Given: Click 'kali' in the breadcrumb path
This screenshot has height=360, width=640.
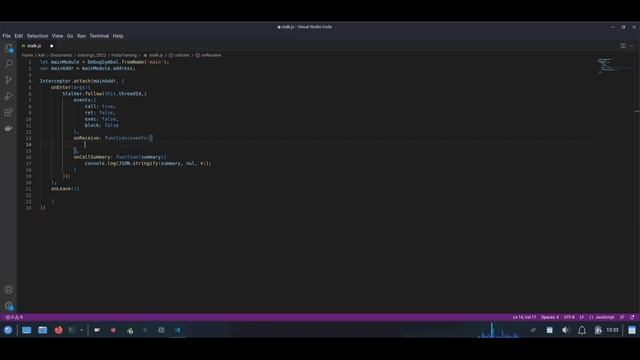Looking at the screenshot, I should [x=41, y=55].
